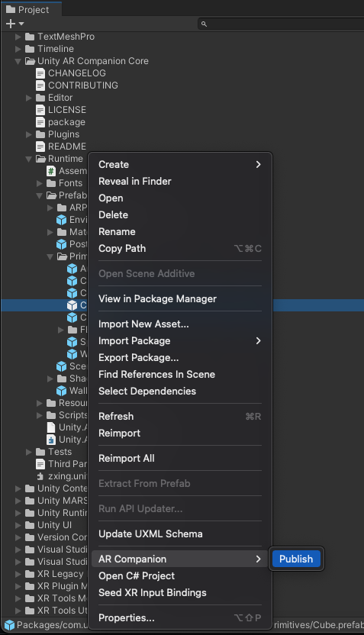The width and height of the screenshot is (364, 635).
Task: Choose Copy Path
Action: tap(180, 249)
